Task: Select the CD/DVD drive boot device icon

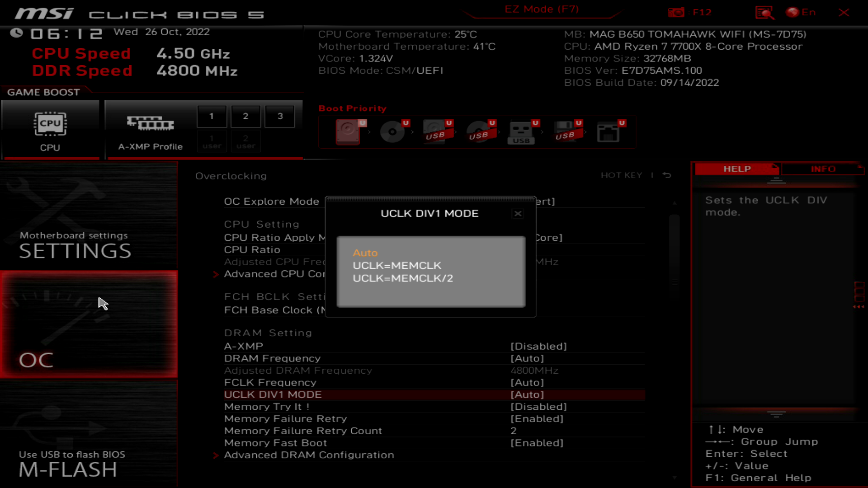Action: click(392, 132)
